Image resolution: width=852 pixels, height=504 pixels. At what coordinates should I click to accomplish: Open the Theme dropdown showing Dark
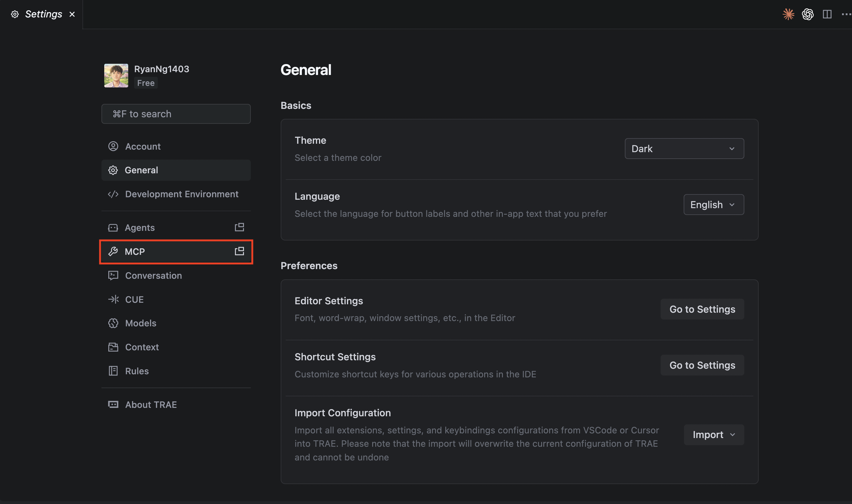click(684, 148)
